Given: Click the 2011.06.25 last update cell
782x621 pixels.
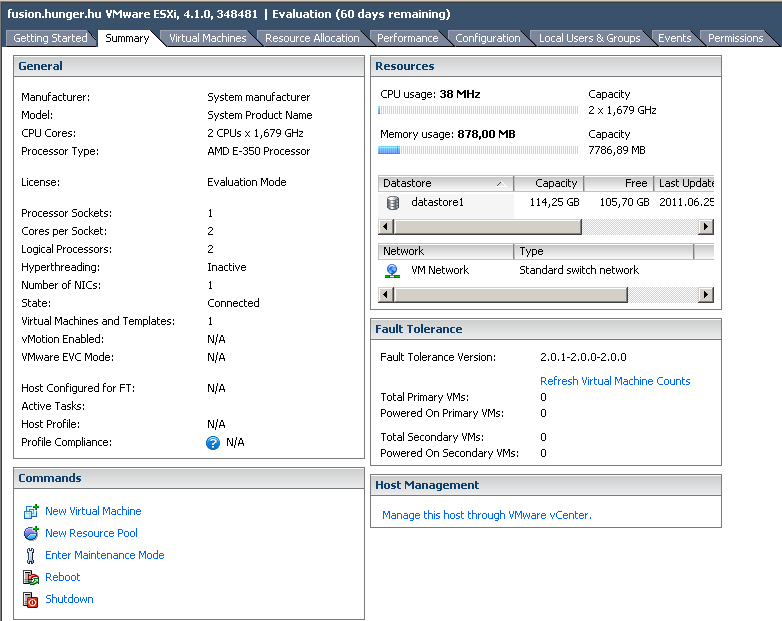Looking at the screenshot, I should (x=686, y=203).
